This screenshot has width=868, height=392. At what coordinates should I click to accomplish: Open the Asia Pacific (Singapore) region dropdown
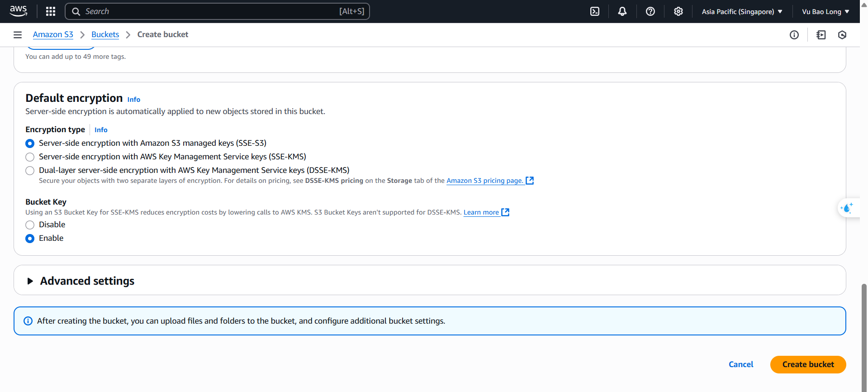(742, 12)
